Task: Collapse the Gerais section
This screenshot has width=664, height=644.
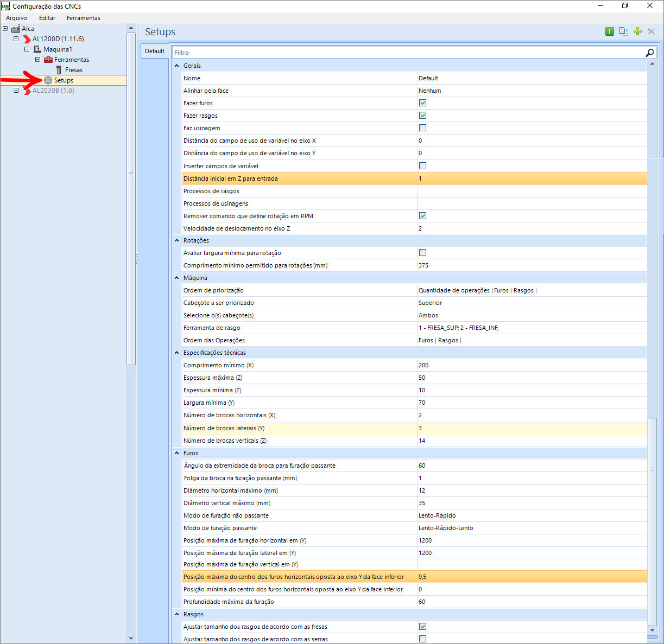Action: point(177,66)
